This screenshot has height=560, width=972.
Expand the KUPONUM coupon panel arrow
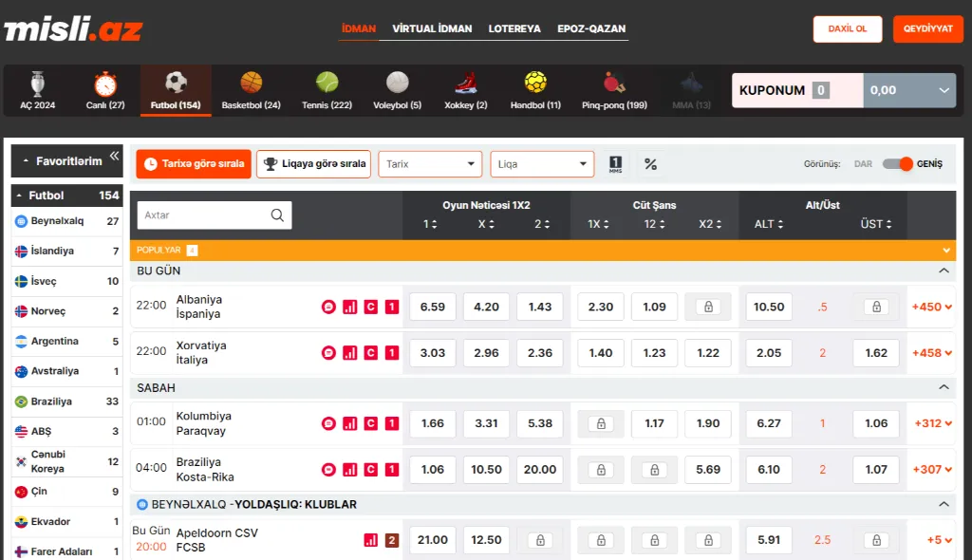pos(944,90)
